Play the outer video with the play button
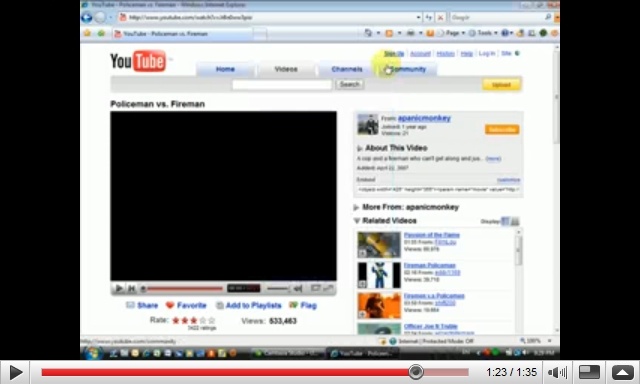Image resolution: width=640 pixels, height=384 pixels. tap(15, 373)
